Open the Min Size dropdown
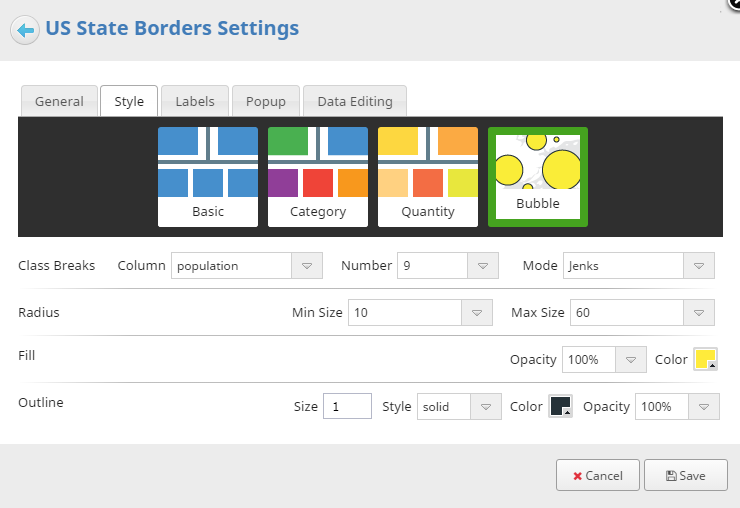Viewport: 740px width, 508px height. click(420, 313)
